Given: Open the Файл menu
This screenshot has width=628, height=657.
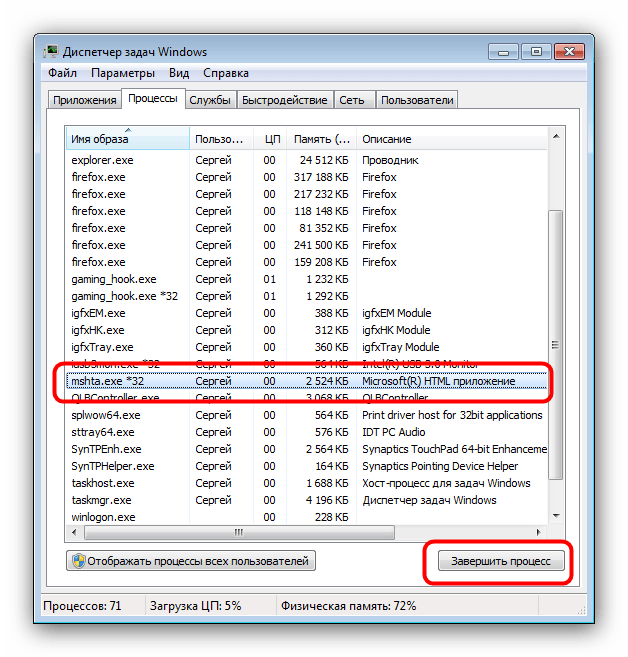Looking at the screenshot, I should (62, 73).
